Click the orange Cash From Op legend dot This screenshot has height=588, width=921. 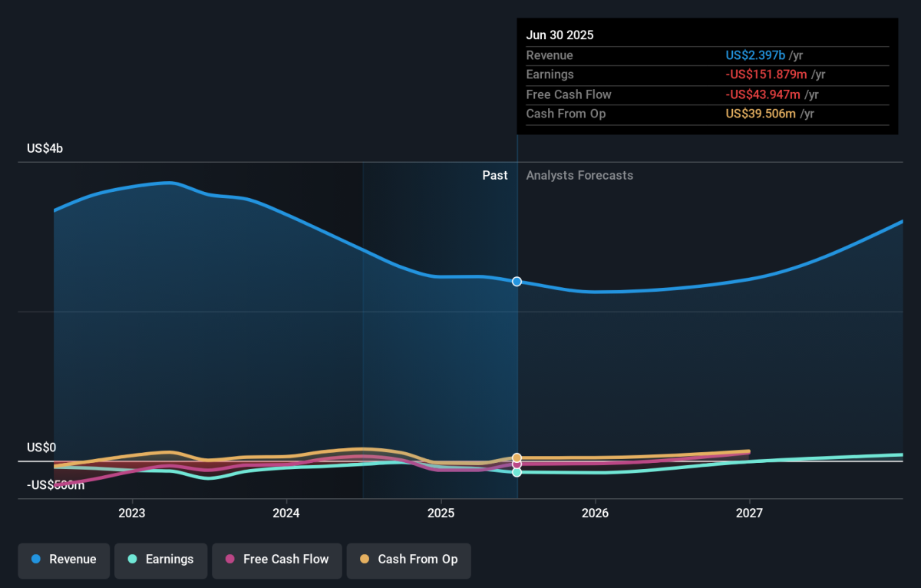point(364,560)
